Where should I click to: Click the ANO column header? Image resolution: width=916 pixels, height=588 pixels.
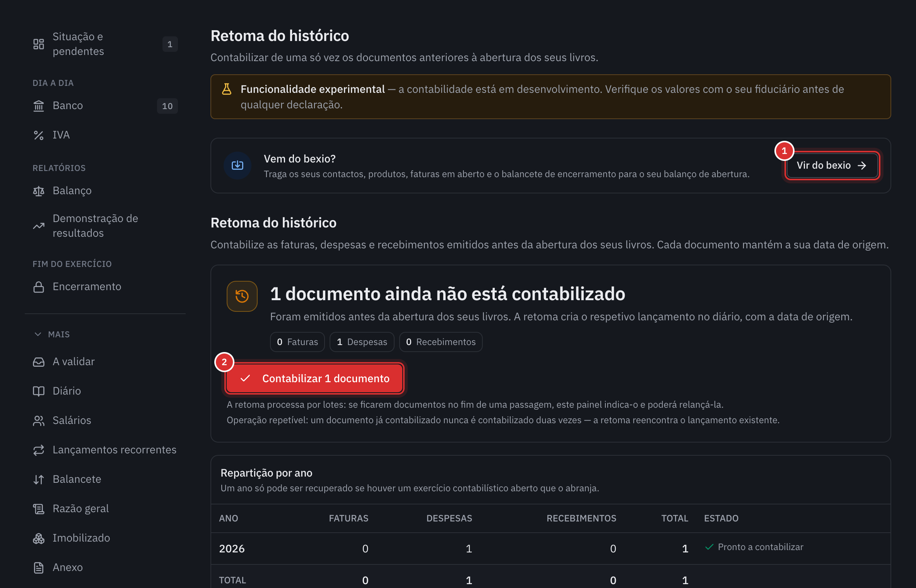point(229,518)
